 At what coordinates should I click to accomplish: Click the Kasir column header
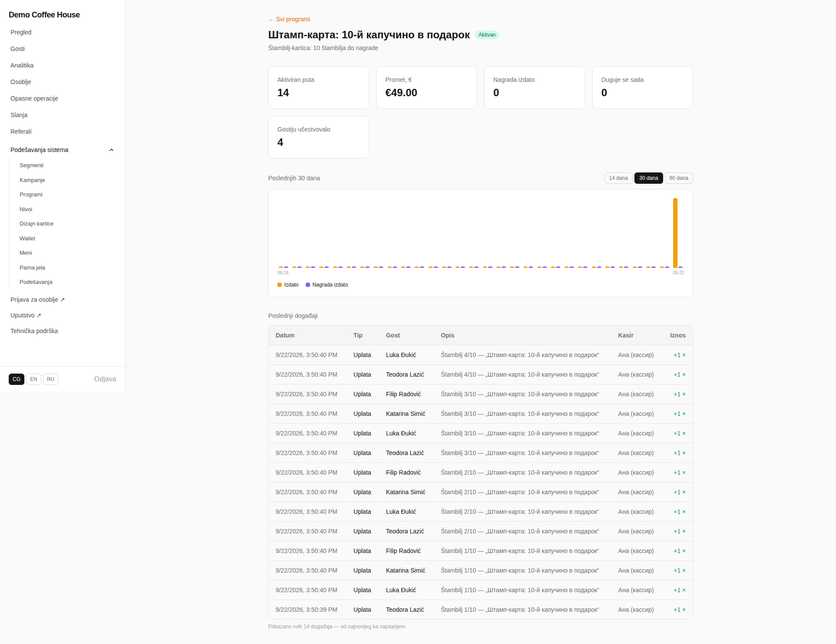click(x=626, y=335)
